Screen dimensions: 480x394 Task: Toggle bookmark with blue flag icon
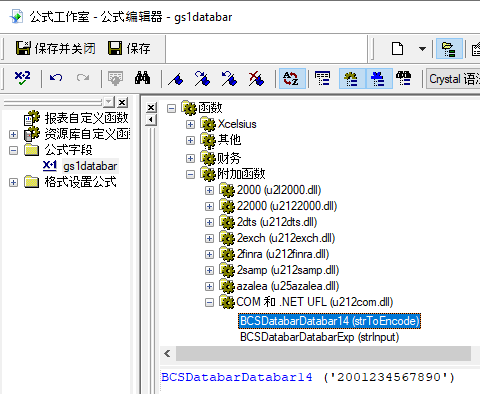click(x=176, y=79)
